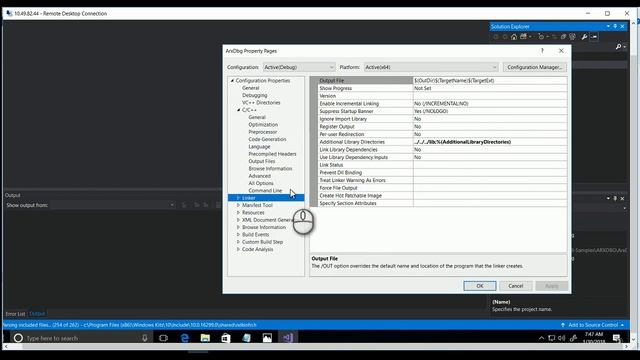Click the Configuration Manager button
640x360 pixels.
[x=535, y=67]
